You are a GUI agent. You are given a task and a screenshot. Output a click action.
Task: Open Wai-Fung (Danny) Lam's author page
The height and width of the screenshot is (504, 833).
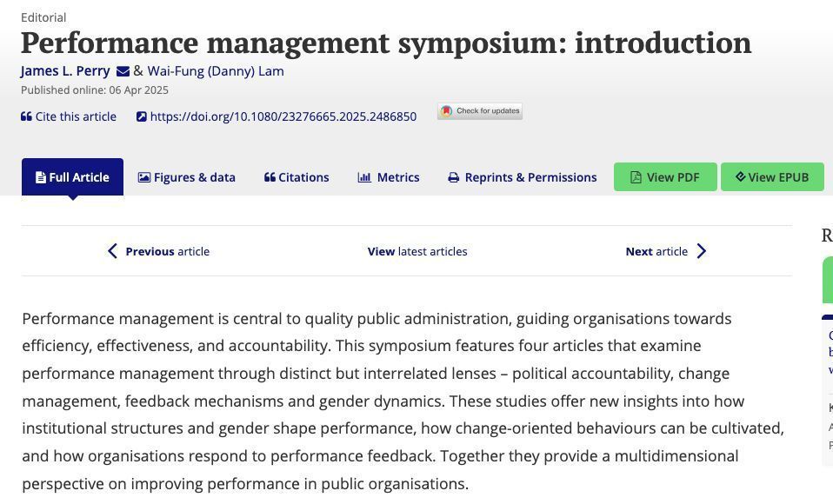pyautogui.click(x=216, y=70)
